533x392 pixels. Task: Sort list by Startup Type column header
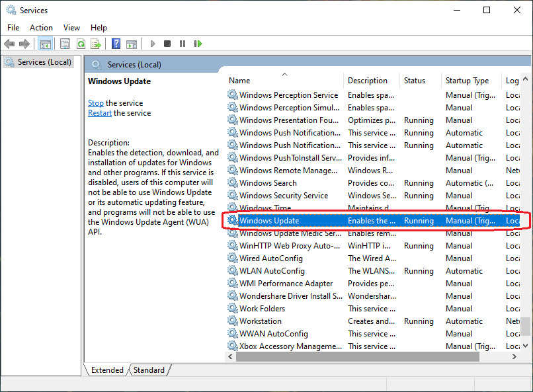[467, 81]
